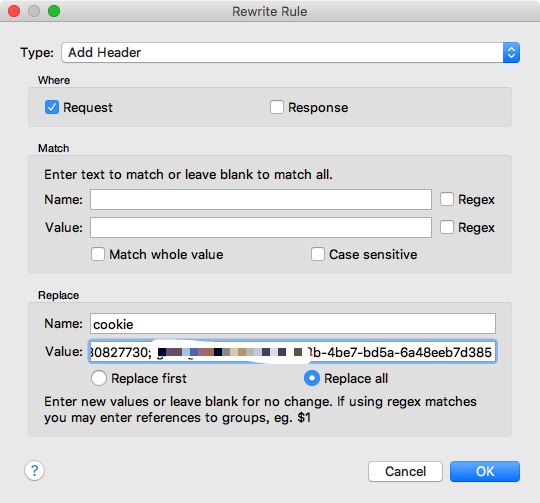The image size is (540, 503).
Task: Select the Replace all radio button
Action: pos(312,378)
